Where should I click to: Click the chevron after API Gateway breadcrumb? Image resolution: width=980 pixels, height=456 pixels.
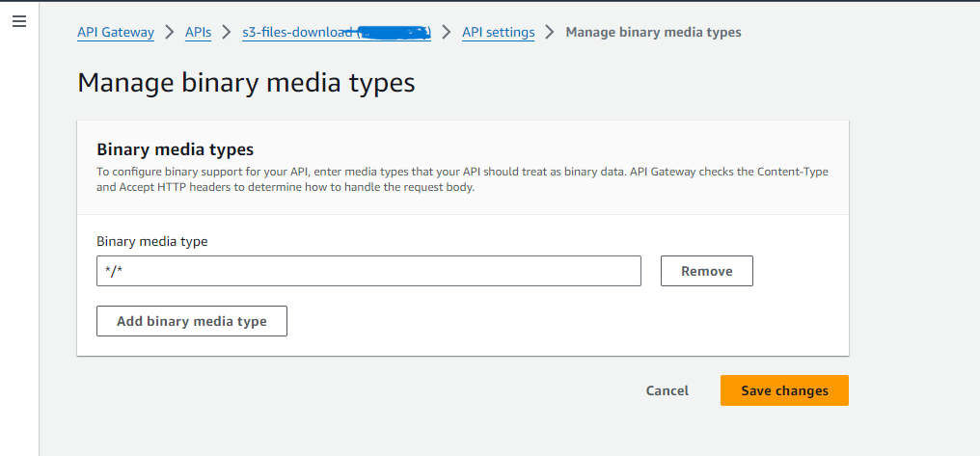tap(170, 32)
